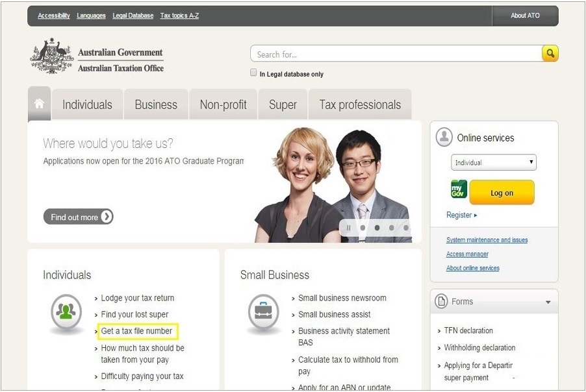Click Business activity statement BAS link

344,336
